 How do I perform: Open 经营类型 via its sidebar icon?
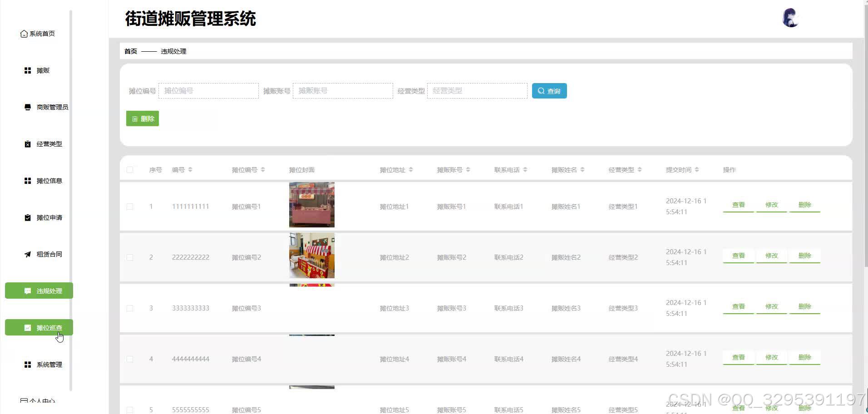27,143
